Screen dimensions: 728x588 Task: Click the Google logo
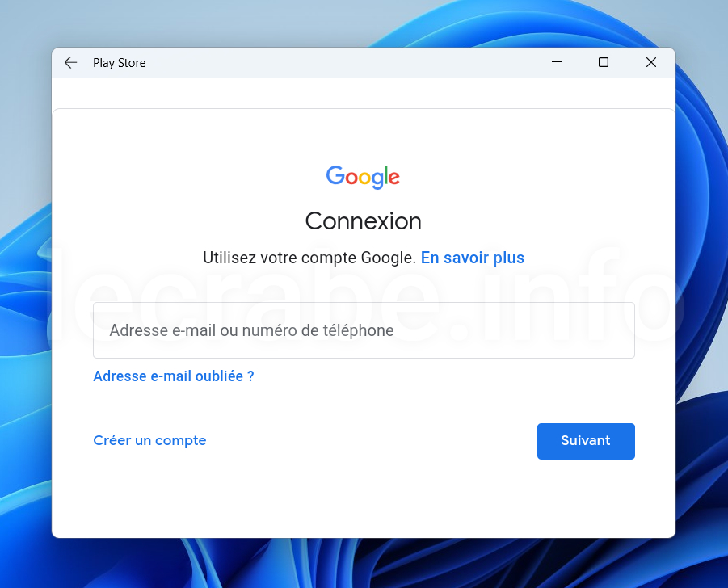[363, 177]
